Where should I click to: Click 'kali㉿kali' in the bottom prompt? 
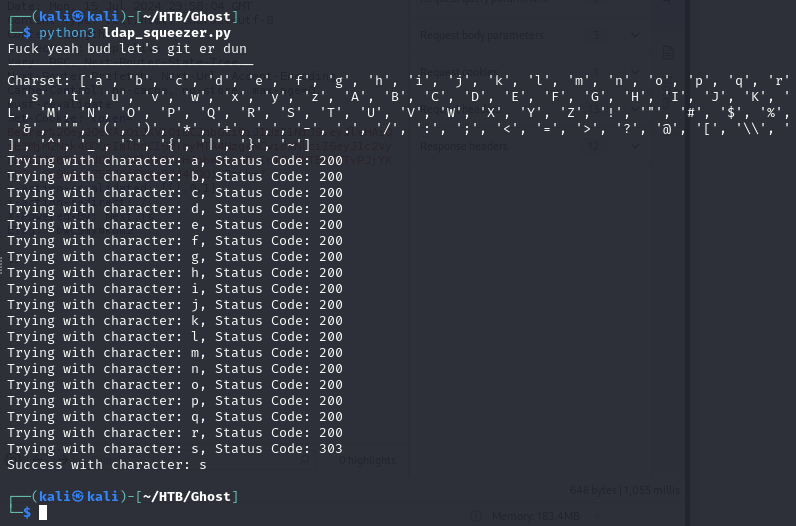79,497
